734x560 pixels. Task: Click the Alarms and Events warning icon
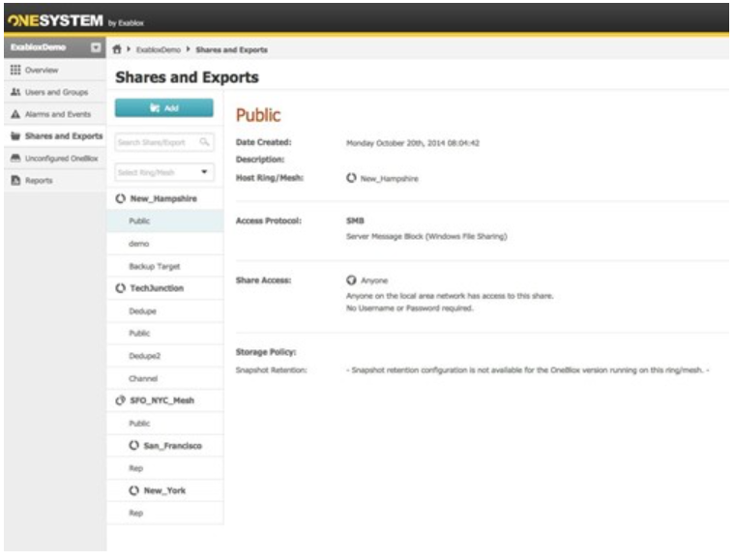click(15, 114)
